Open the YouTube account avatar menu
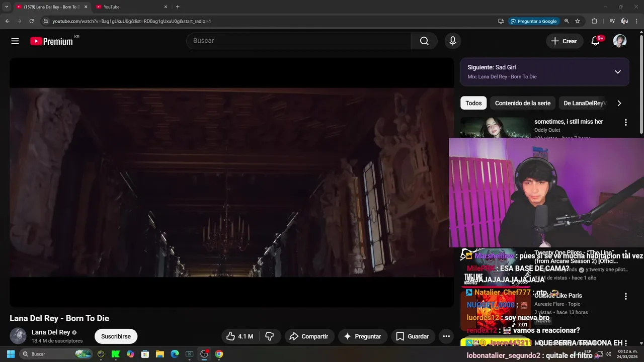Image resolution: width=644 pixels, height=362 pixels. 620,41
